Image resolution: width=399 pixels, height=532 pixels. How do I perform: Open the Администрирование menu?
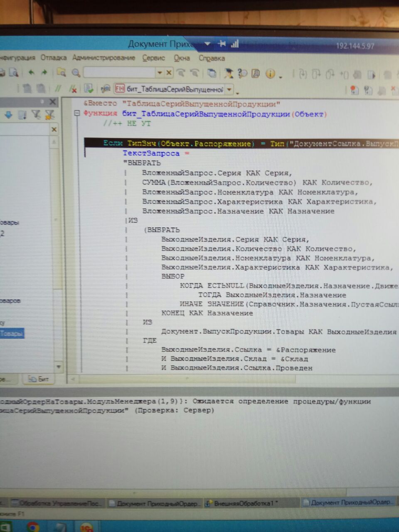[x=104, y=58]
